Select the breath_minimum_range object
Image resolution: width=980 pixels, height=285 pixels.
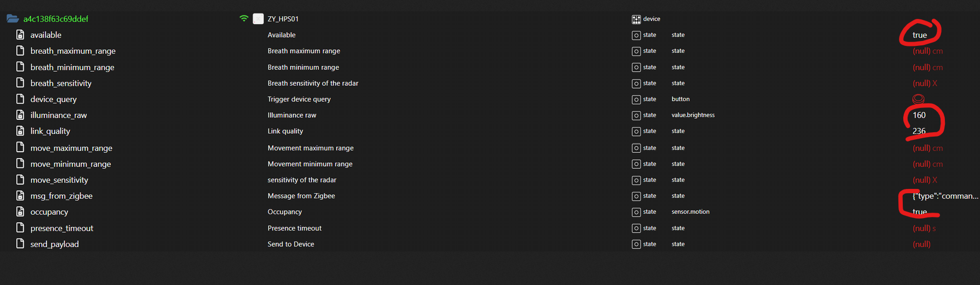pyautogui.click(x=72, y=67)
